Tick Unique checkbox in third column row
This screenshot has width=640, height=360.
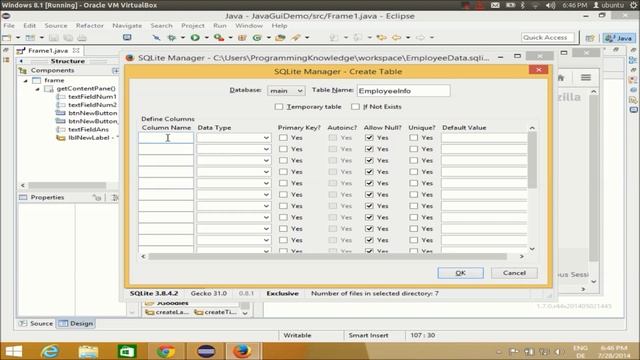click(413, 160)
